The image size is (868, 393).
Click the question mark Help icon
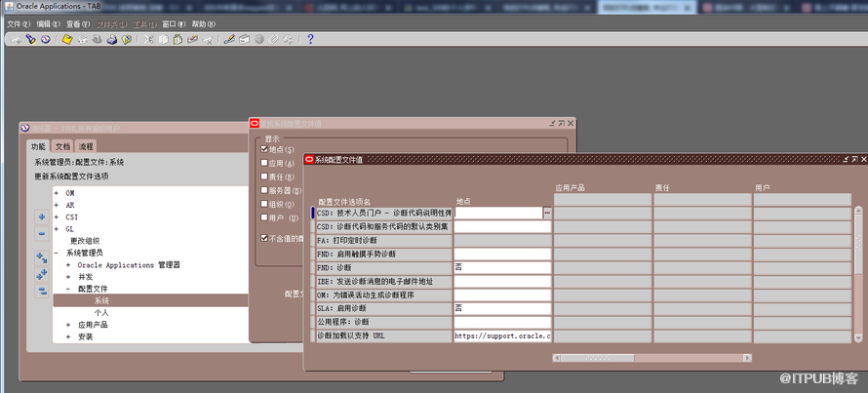[310, 40]
